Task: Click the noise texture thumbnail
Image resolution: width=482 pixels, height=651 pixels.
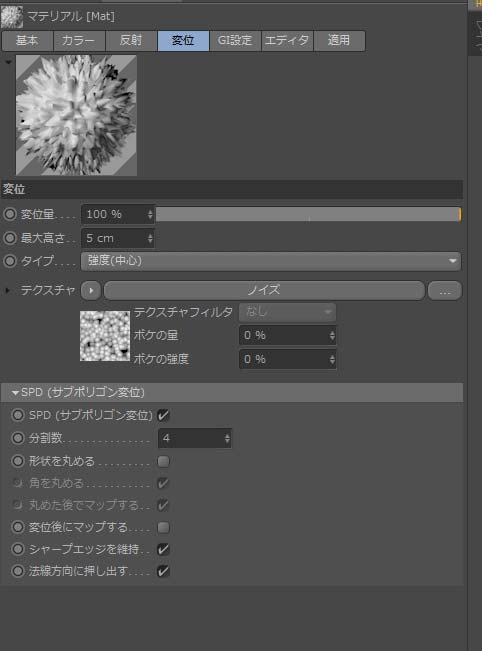Action: (x=105, y=336)
